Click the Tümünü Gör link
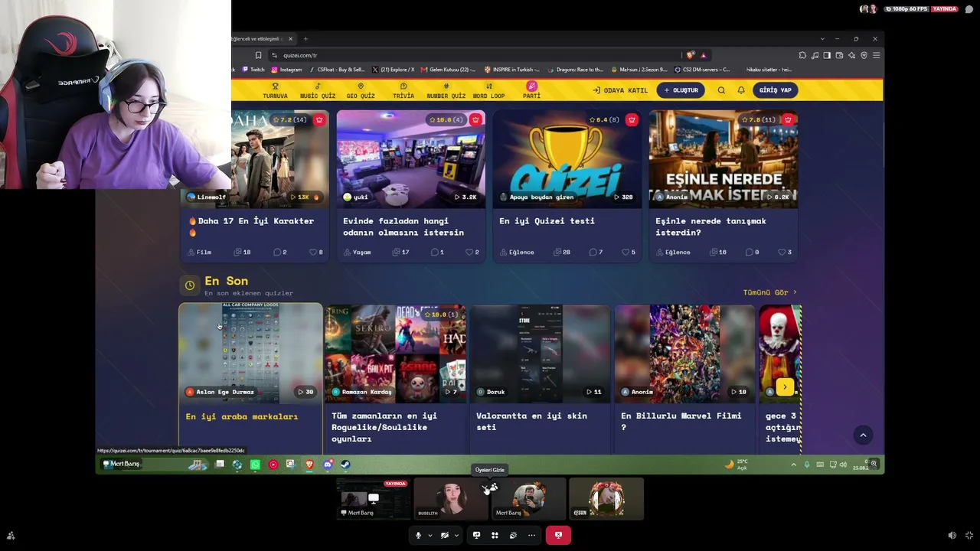 pos(770,292)
